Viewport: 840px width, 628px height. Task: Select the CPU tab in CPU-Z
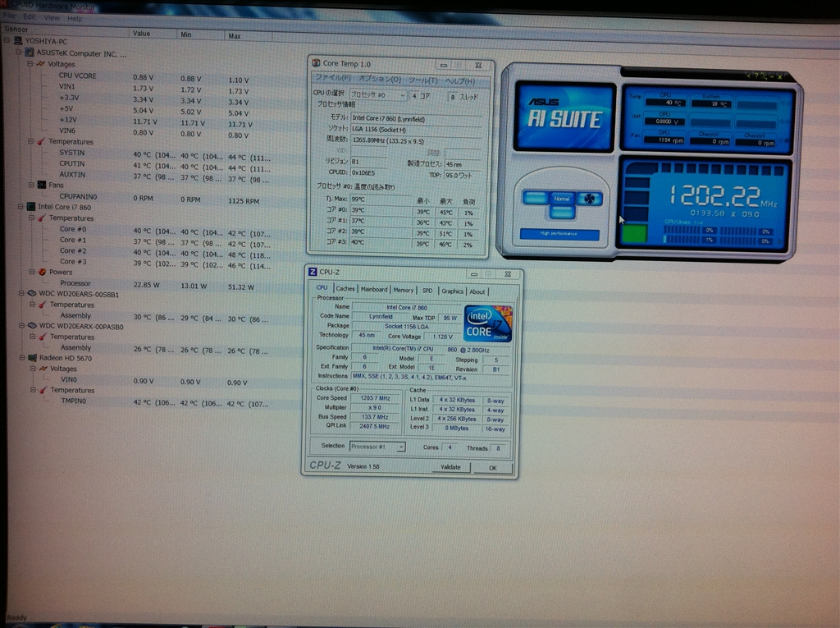(322, 287)
